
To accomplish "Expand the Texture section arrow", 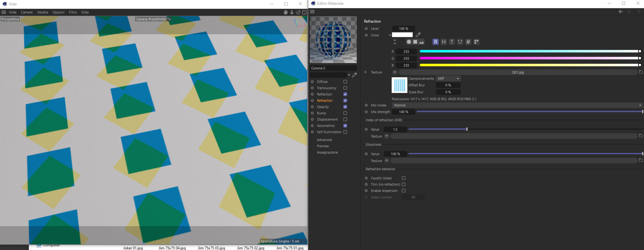I will click(365, 72).
